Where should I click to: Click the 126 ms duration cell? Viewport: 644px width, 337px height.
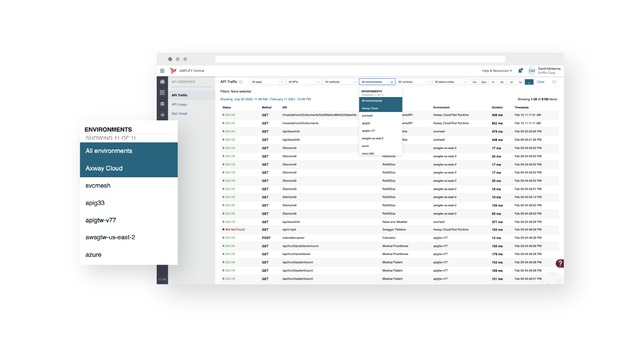click(497, 206)
